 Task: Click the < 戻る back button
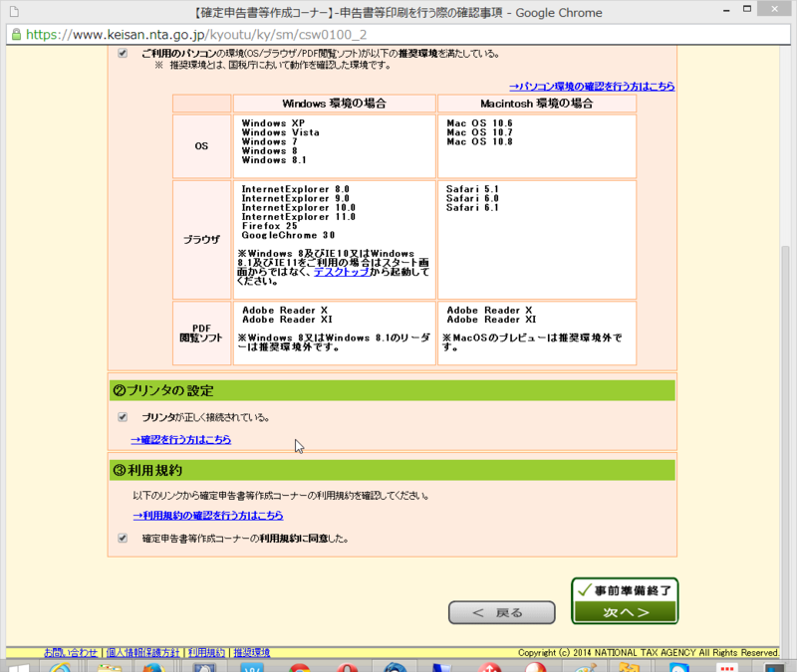tap(502, 612)
